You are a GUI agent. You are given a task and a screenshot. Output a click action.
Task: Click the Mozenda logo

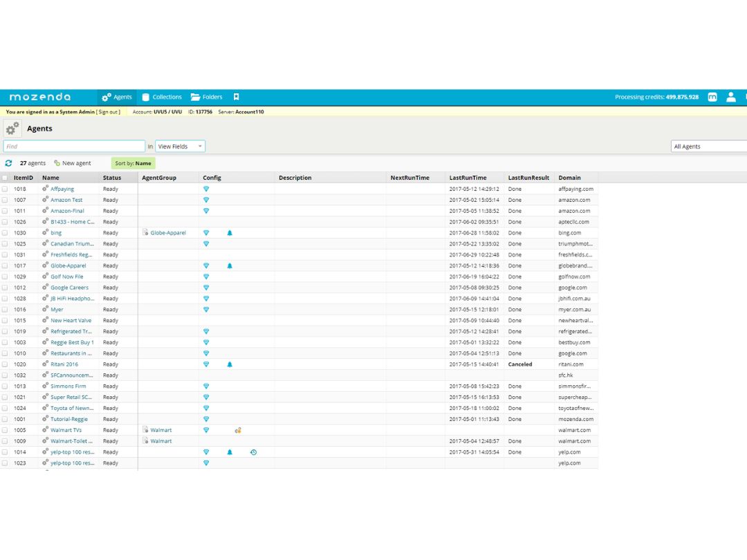(40, 97)
